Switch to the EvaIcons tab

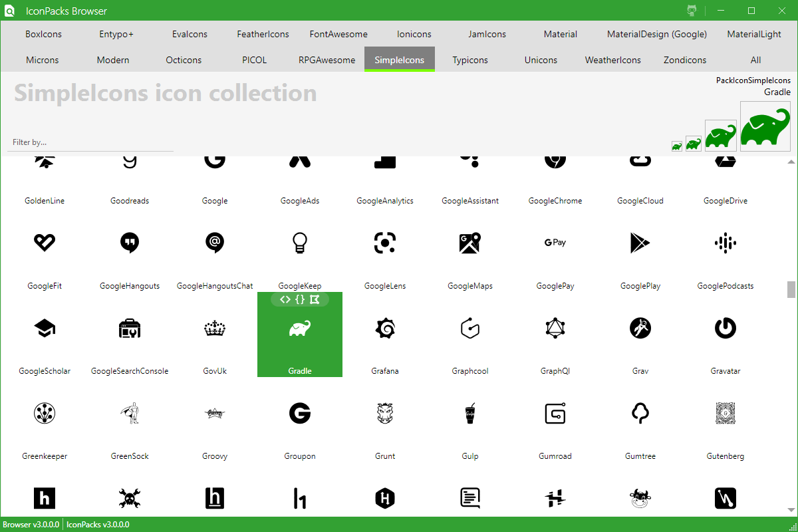coord(190,34)
